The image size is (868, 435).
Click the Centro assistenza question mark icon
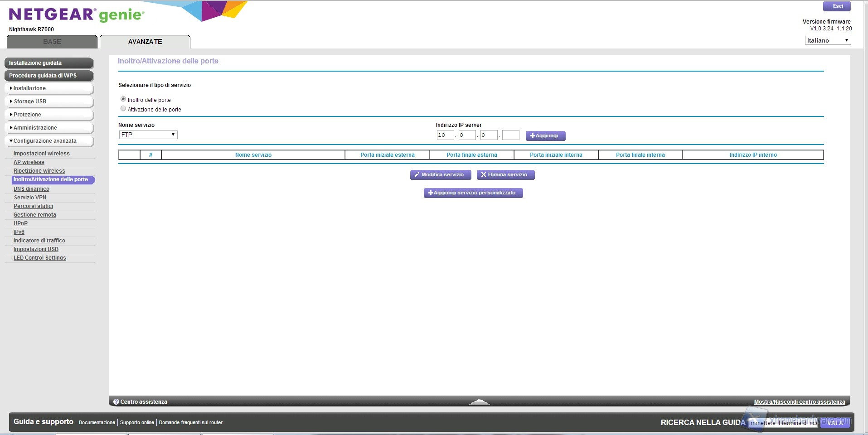pos(116,402)
